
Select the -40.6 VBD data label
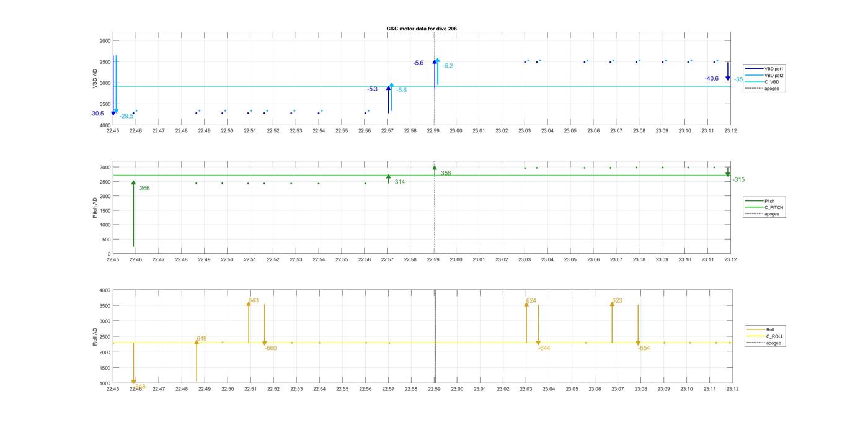click(712, 79)
